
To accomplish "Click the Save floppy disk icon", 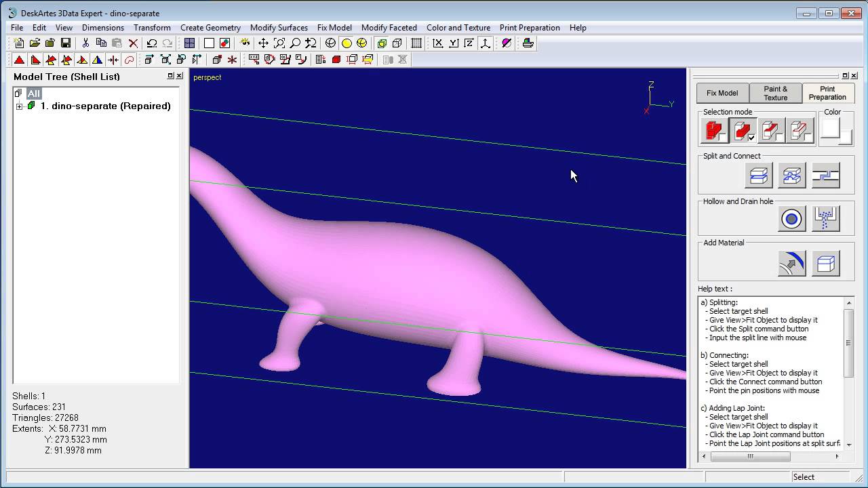I will 66,43.
